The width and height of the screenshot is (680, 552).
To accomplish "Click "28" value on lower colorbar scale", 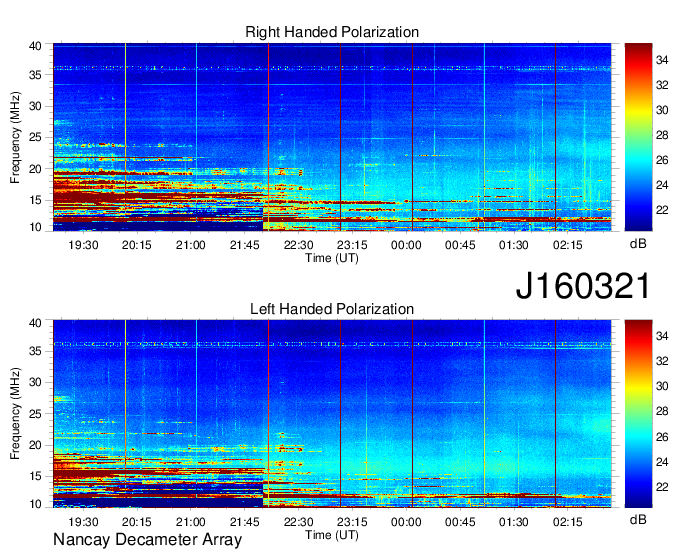I will click(662, 412).
